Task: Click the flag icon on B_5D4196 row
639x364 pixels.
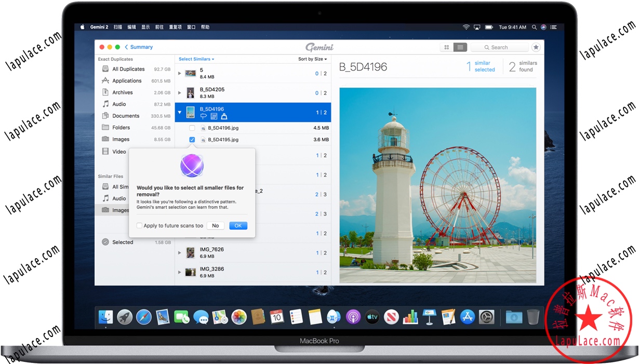Action: 203,116
